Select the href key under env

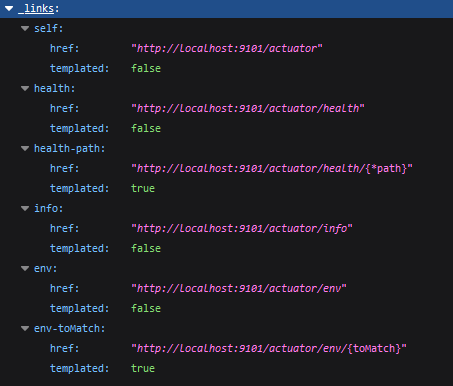62,289
